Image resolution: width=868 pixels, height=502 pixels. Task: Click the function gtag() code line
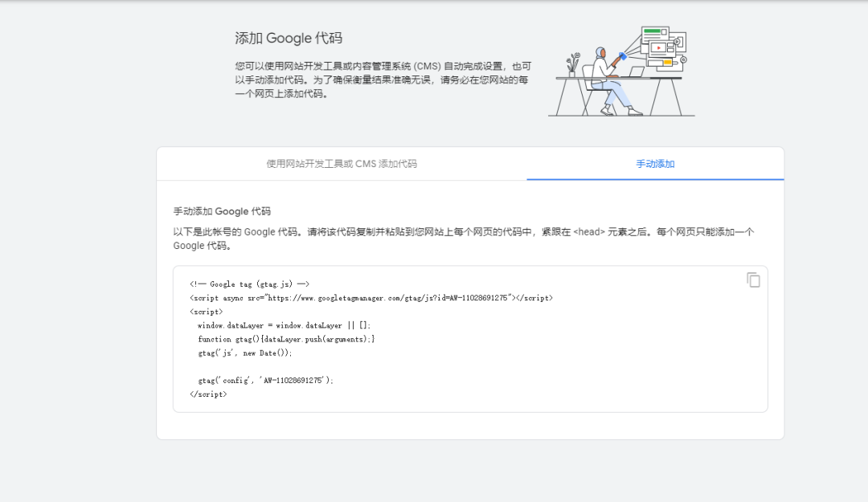tap(286, 339)
